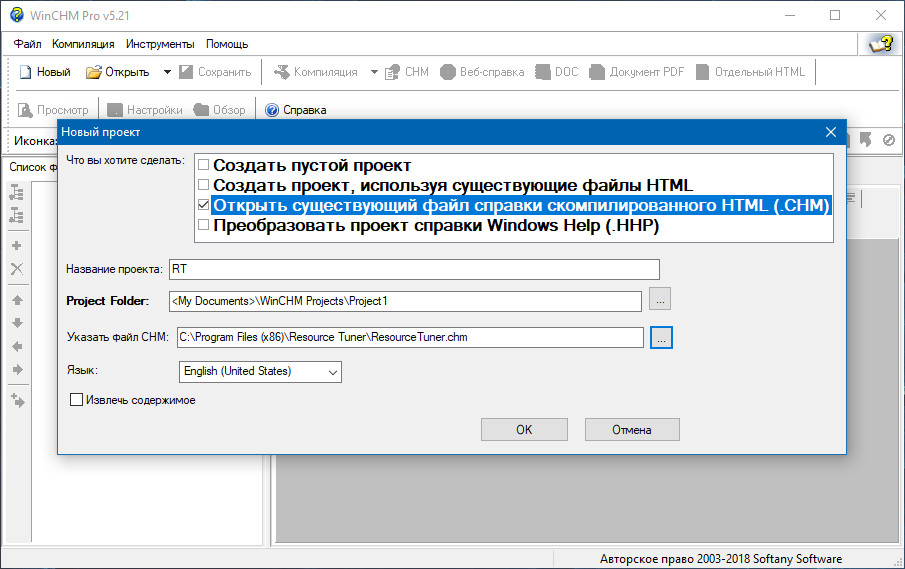
Task: Click the Save toolbar button
Action: pos(215,72)
